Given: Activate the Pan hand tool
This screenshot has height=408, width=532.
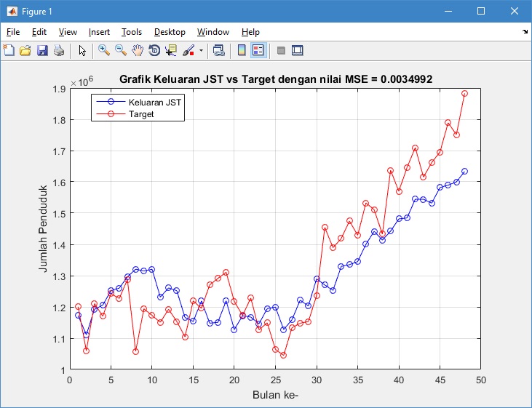Looking at the screenshot, I should click(138, 50).
